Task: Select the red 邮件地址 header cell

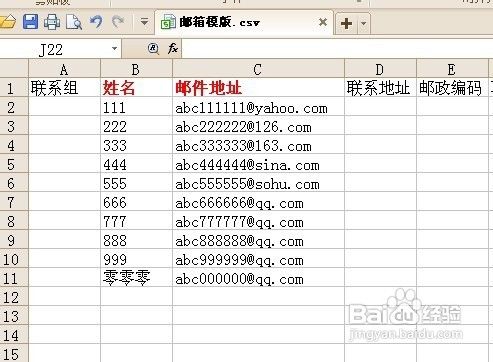Action: [258, 88]
